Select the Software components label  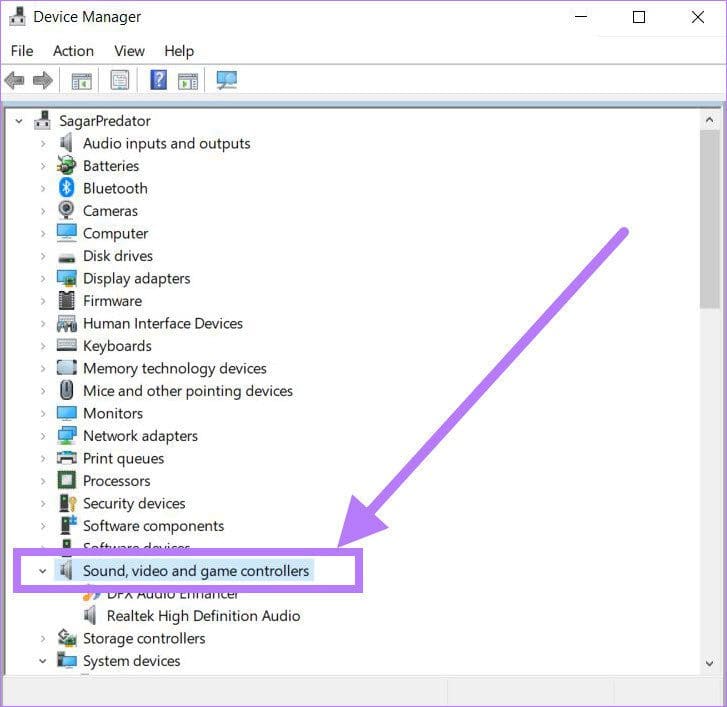tap(153, 526)
